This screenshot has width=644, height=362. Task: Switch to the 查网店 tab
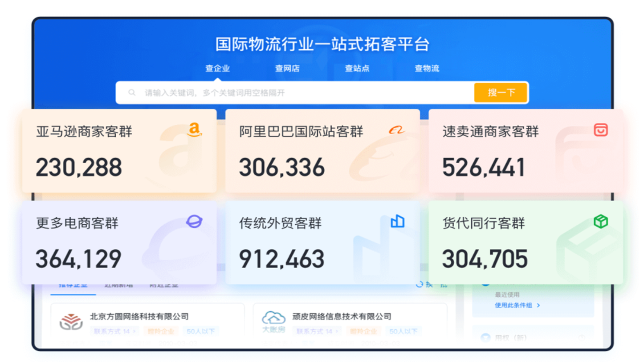[287, 68]
